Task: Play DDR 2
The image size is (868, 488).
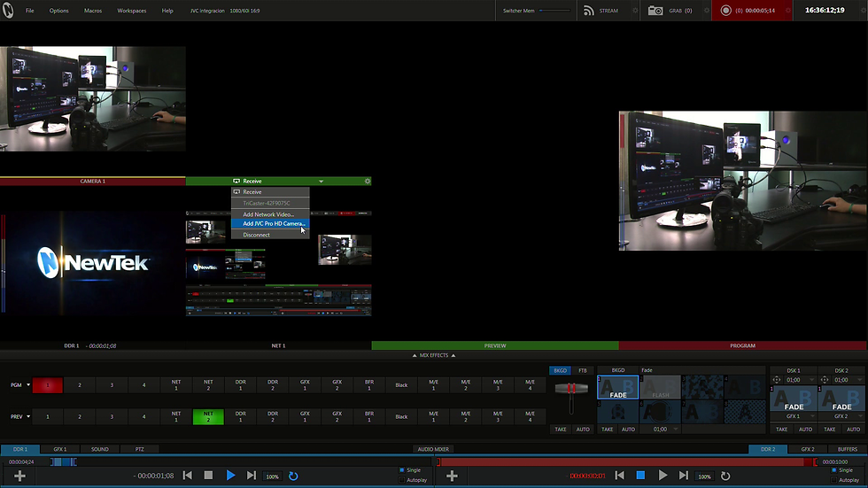Action: 663,476
